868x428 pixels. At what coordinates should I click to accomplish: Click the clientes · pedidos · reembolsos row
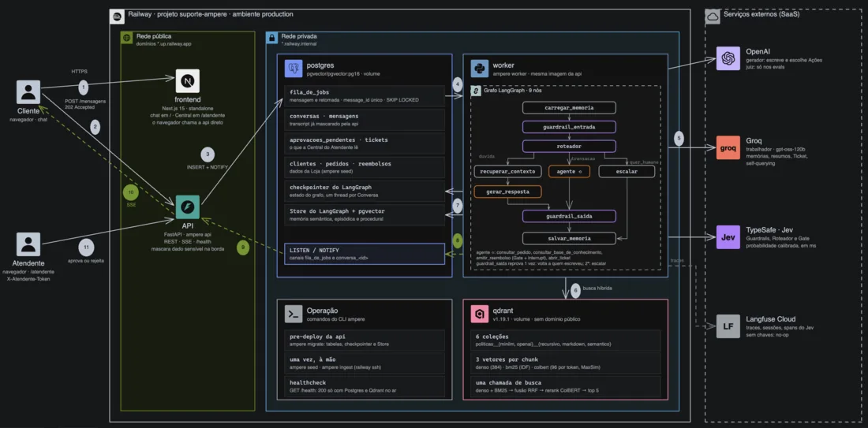pos(365,167)
